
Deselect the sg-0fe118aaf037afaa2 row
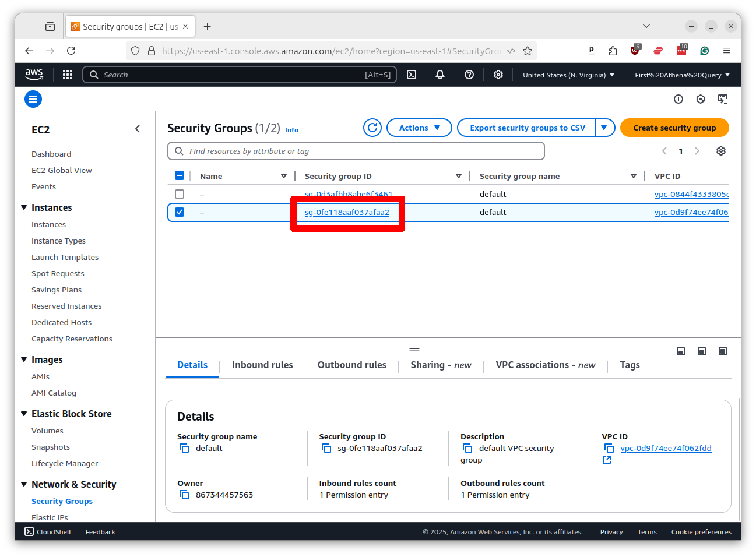[180, 212]
